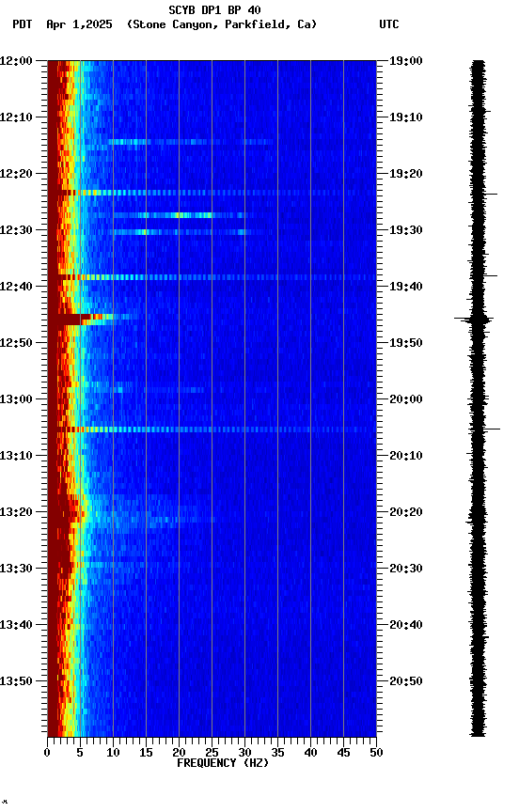This screenshot has height=812, width=519.
Task: Click the 13:20 PDT time label
Action: click(16, 512)
